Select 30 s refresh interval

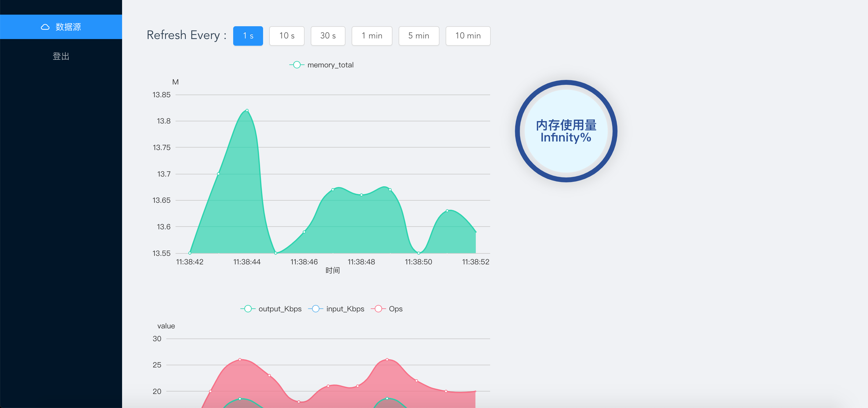click(x=327, y=36)
